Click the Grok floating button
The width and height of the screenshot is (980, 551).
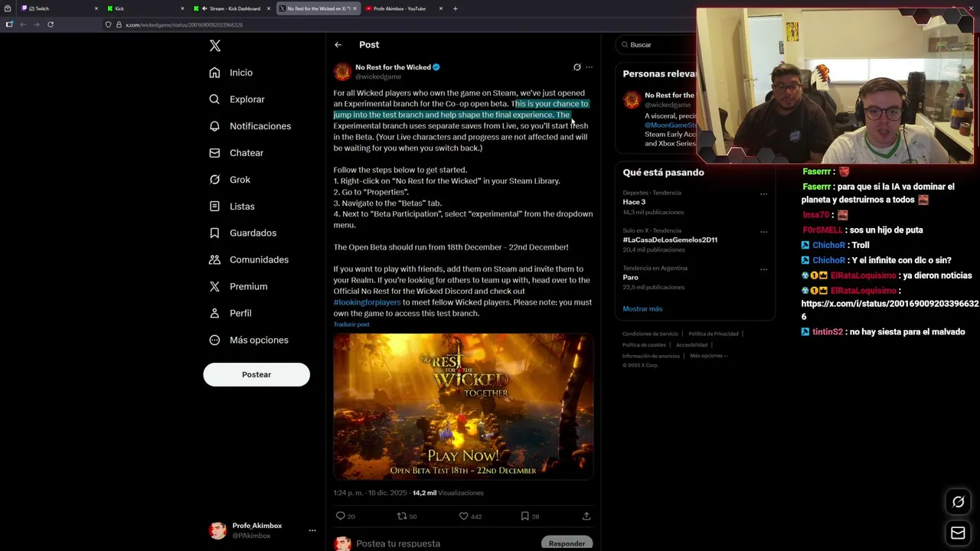pyautogui.click(x=958, y=502)
